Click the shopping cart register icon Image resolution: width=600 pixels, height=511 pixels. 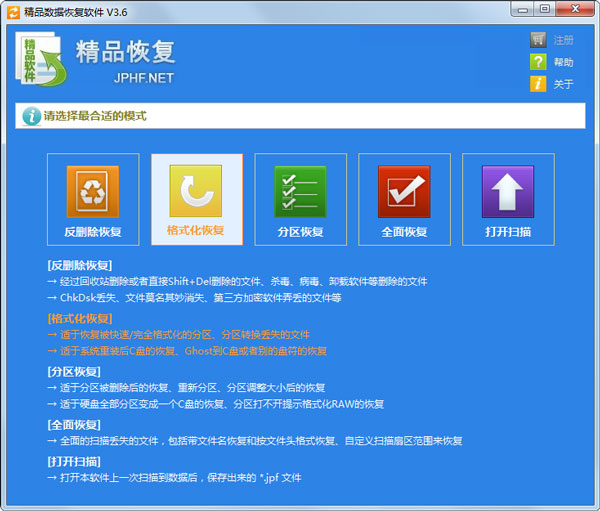[x=538, y=40]
